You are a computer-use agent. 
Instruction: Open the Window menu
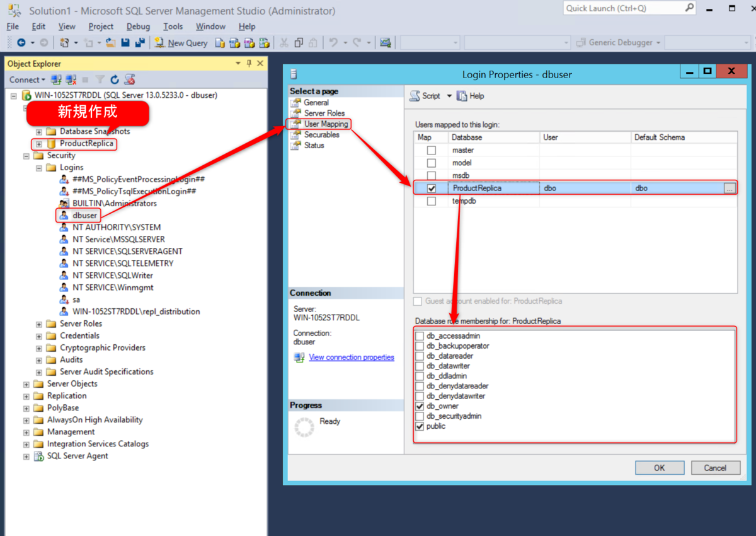210,26
